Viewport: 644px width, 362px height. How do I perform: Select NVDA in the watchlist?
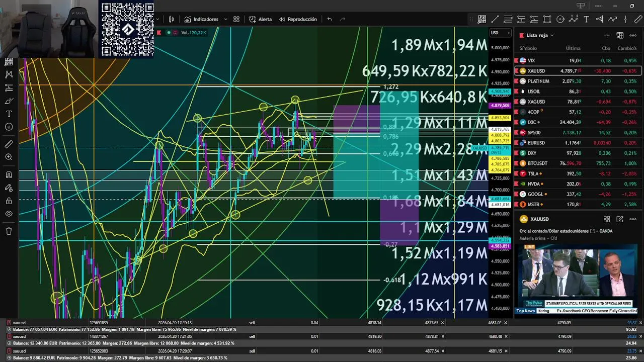[578, 184]
